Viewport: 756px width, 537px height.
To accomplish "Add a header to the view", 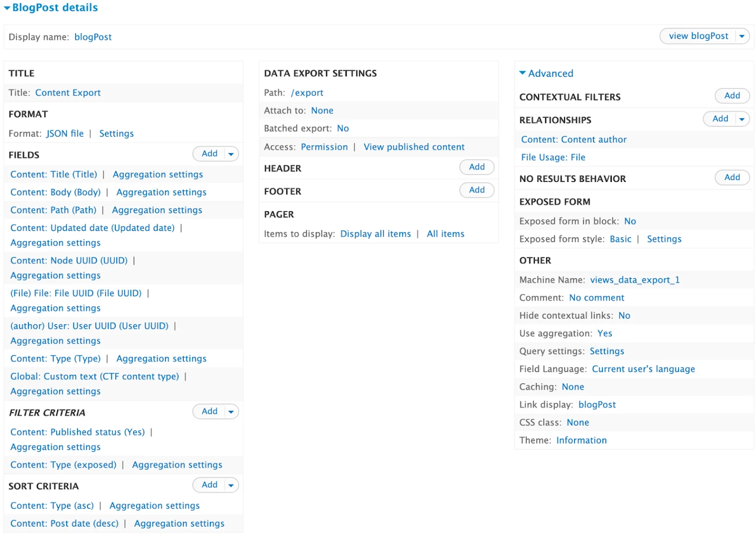I will [x=476, y=167].
